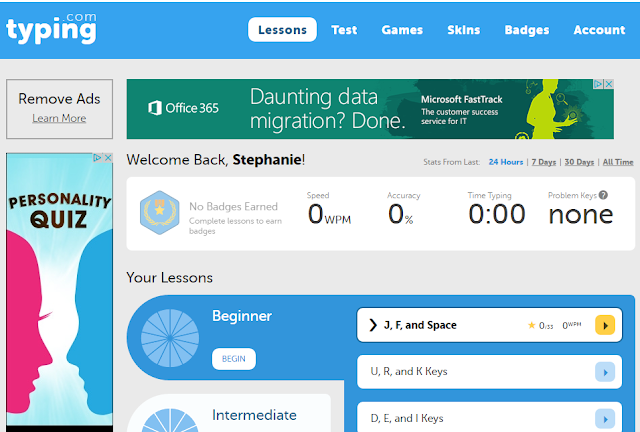Open the U, R, and K Keys lesson
Viewport: 640px width, 432px height.
[x=489, y=372]
